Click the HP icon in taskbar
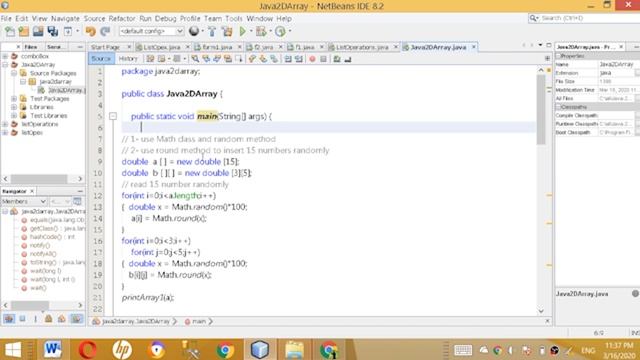640x360 pixels. 122,349
